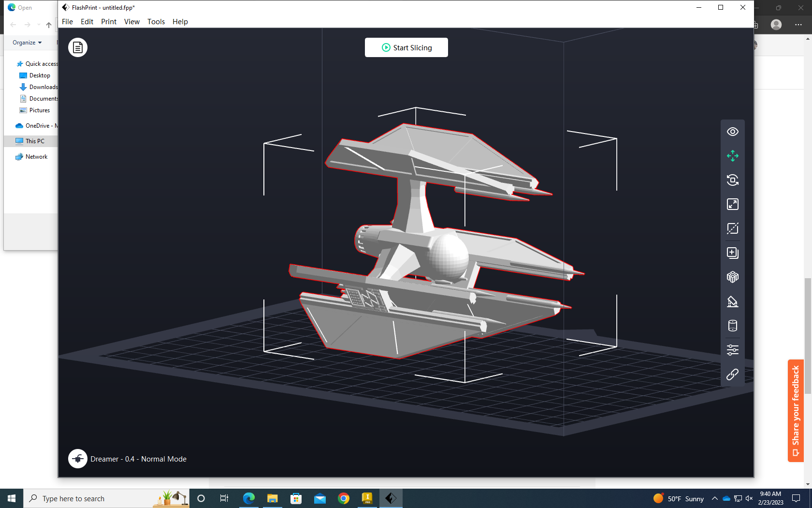The width and height of the screenshot is (812, 508).
Task: Click the Windows Start button
Action: 12,498
